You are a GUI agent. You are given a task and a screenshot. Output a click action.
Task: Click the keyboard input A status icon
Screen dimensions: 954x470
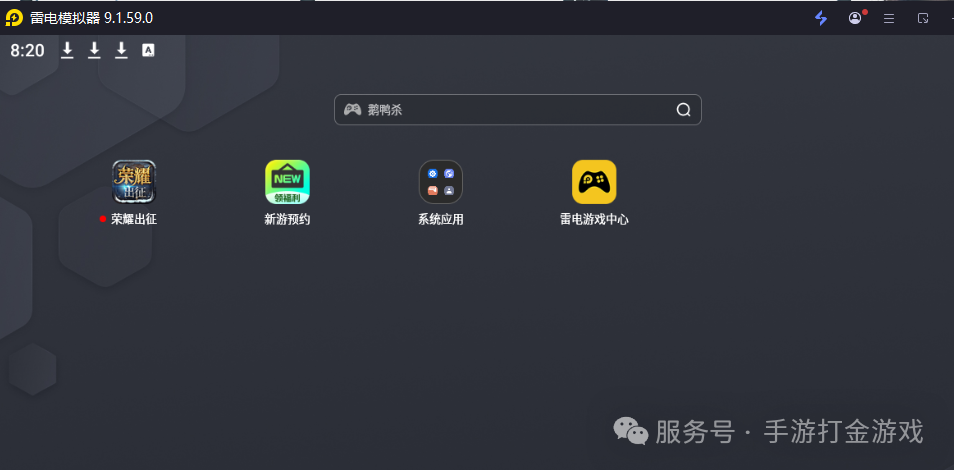pyautogui.click(x=148, y=51)
